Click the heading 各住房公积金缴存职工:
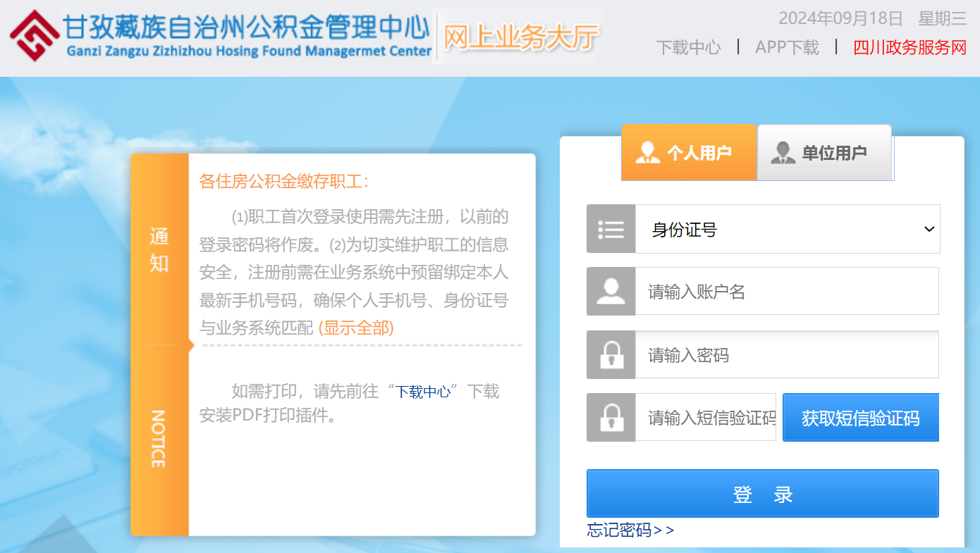Screen dimensions: 980x553 [283, 181]
